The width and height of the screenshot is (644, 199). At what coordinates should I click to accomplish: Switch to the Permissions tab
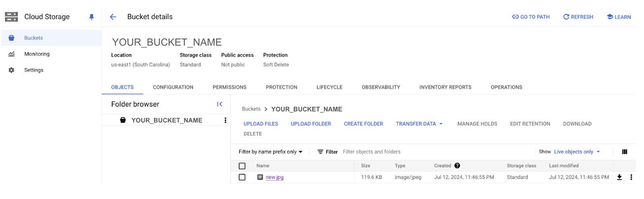[x=229, y=87]
